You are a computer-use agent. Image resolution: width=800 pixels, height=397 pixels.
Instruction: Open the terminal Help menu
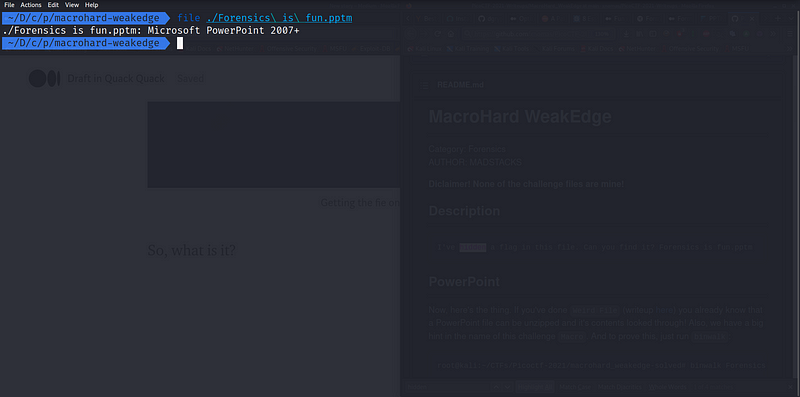pyautogui.click(x=91, y=5)
